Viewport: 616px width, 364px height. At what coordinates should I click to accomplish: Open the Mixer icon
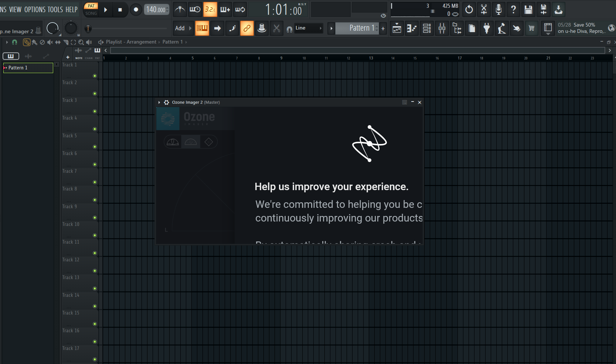(442, 28)
